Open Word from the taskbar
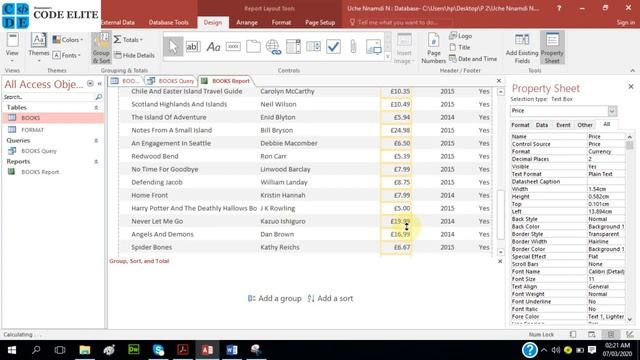The height and width of the screenshot is (360, 640). [x=231, y=350]
